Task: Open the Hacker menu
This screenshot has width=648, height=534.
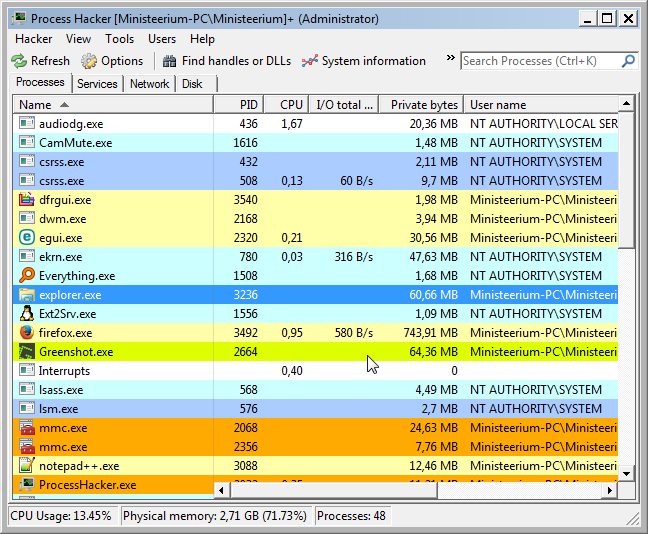Action: pyautogui.click(x=33, y=39)
